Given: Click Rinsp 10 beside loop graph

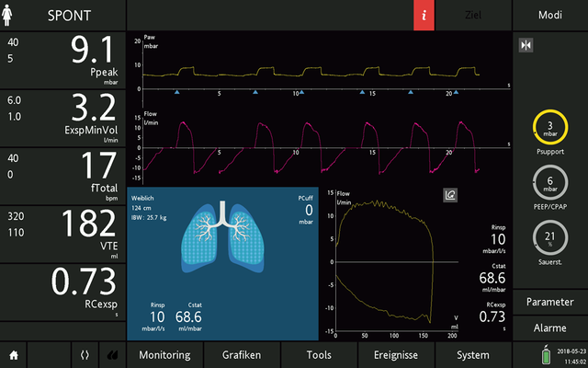Looking at the screenshot, I should [498, 239].
